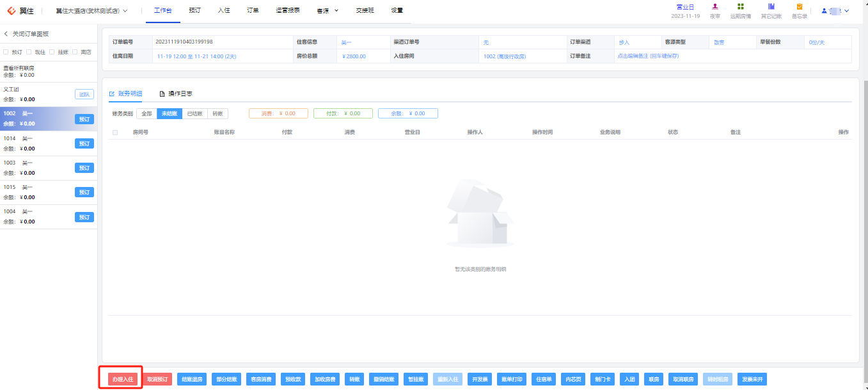This screenshot has height=390, width=868.
Task: Click the stay date 11-19 to 11-21 link
Action: [x=197, y=56]
